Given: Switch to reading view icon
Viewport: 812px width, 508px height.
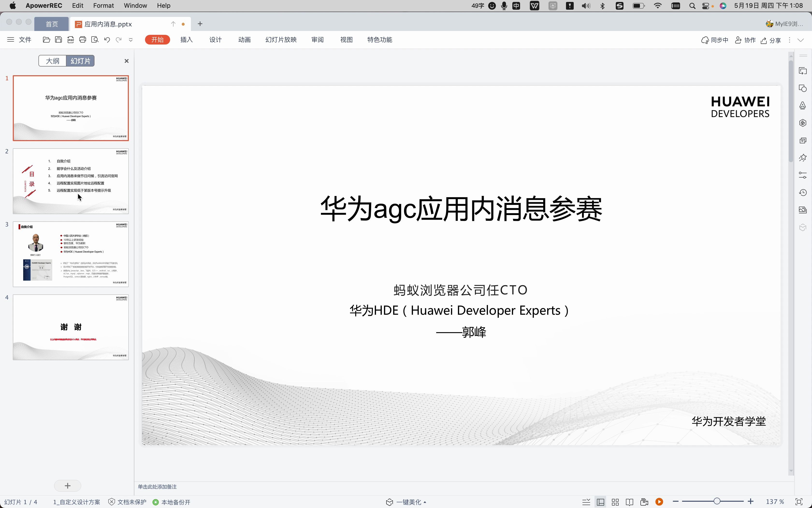Looking at the screenshot, I should pyautogui.click(x=630, y=502).
